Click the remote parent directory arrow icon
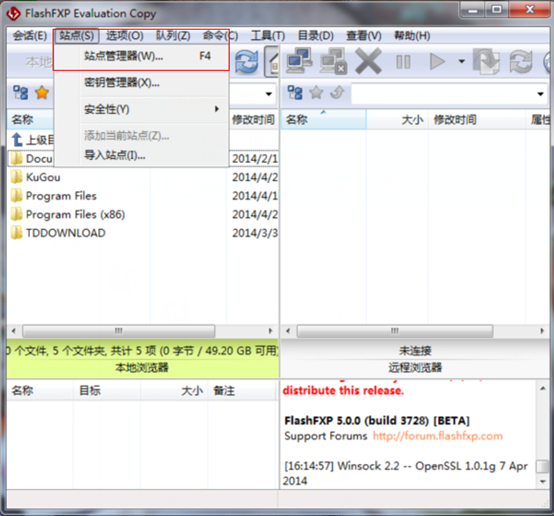Image resolution: width=554 pixels, height=516 pixels. coord(337,93)
